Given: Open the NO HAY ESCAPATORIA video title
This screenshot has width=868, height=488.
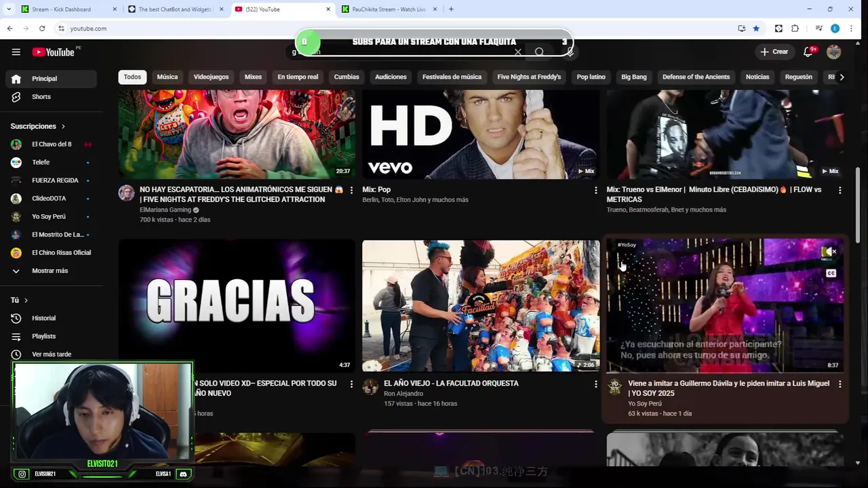Looking at the screenshot, I should coord(241,195).
